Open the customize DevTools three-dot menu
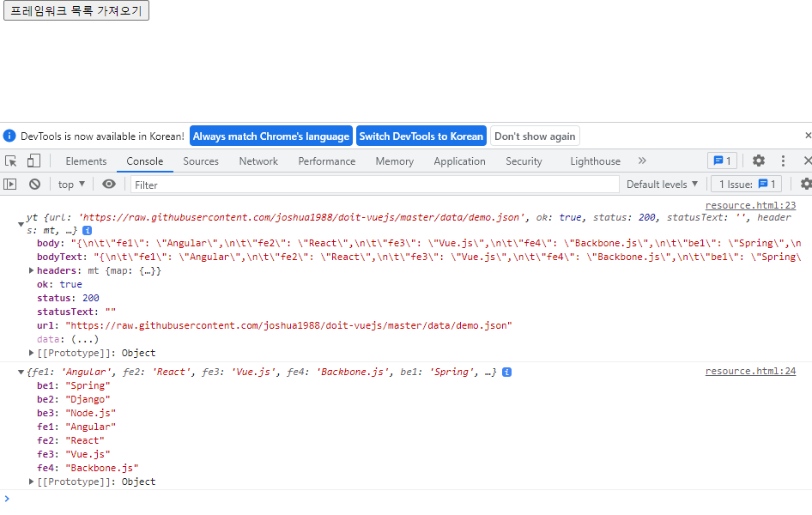Viewport: 812px width, 515px height. point(783,161)
